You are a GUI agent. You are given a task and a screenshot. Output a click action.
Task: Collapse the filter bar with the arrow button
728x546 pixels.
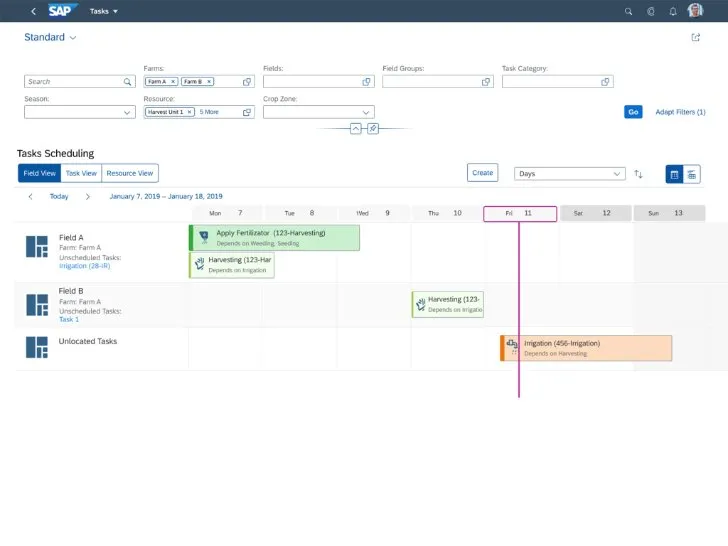[355, 129]
